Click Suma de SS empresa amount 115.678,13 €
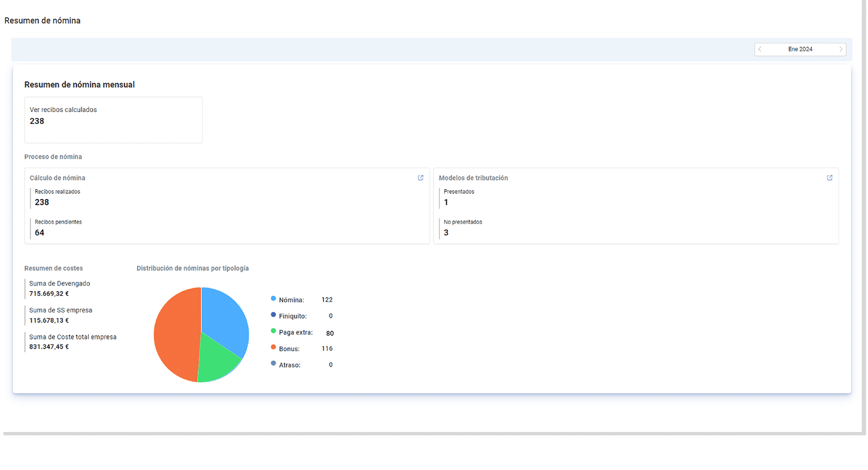Image resolution: width=868 pixels, height=470 pixels. click(x=49, y=320)
